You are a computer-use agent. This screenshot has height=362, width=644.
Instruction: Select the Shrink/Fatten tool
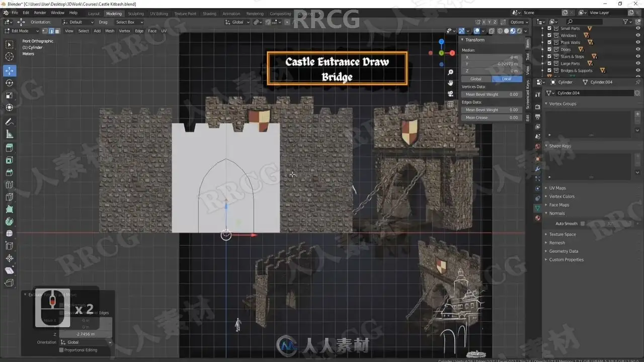[x=10, y=258]
